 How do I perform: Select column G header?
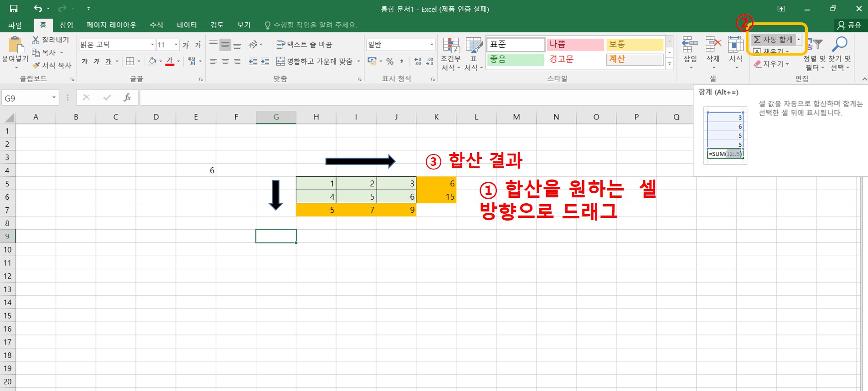click(x=276, y=117)
